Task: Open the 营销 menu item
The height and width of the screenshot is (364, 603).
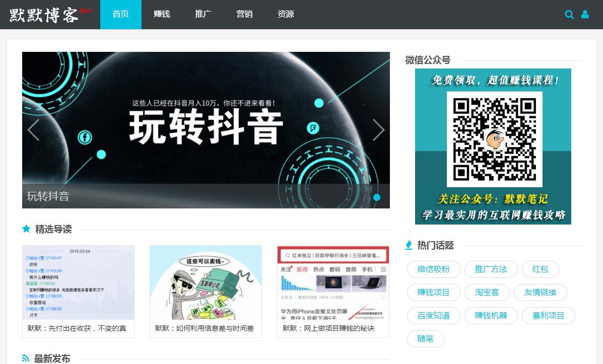Action: [x=245, y=15]
